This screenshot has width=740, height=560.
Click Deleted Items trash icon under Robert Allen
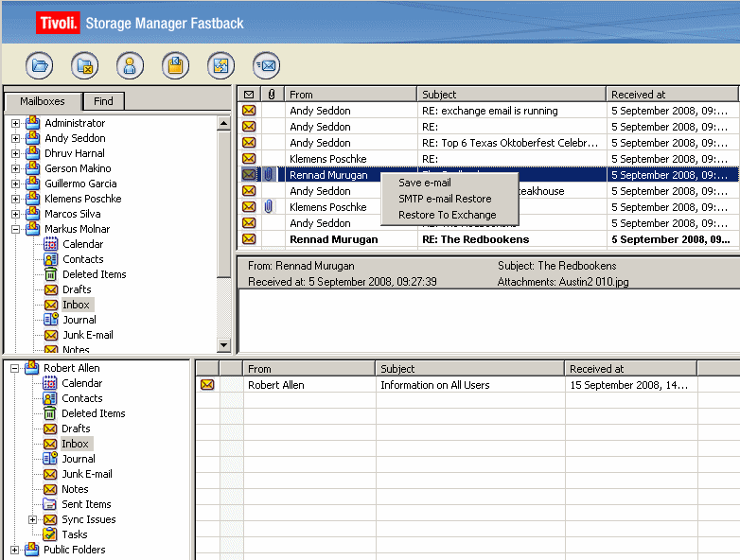tap(49, 413)
